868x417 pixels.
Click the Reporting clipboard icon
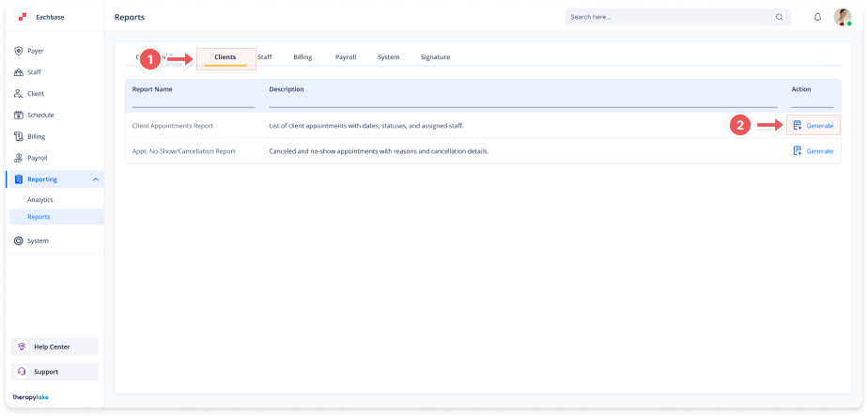click(18, 179)
